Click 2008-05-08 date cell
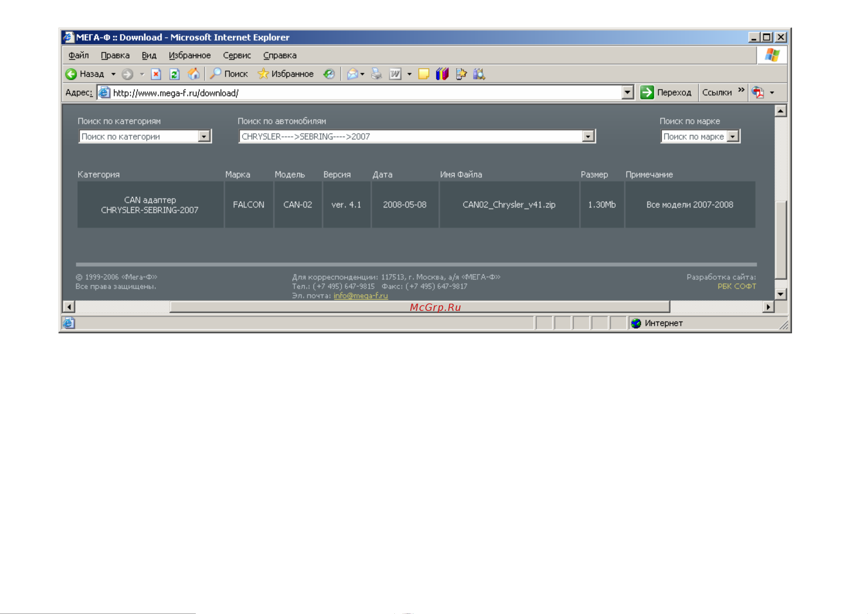 click(x=404, y=205)
